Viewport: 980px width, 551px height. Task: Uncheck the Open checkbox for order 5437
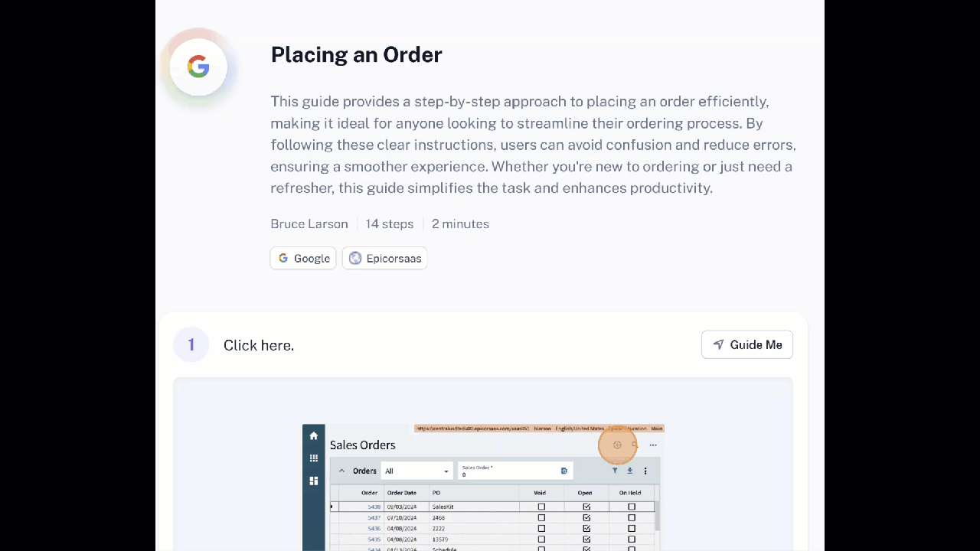[x=586, y=517]
